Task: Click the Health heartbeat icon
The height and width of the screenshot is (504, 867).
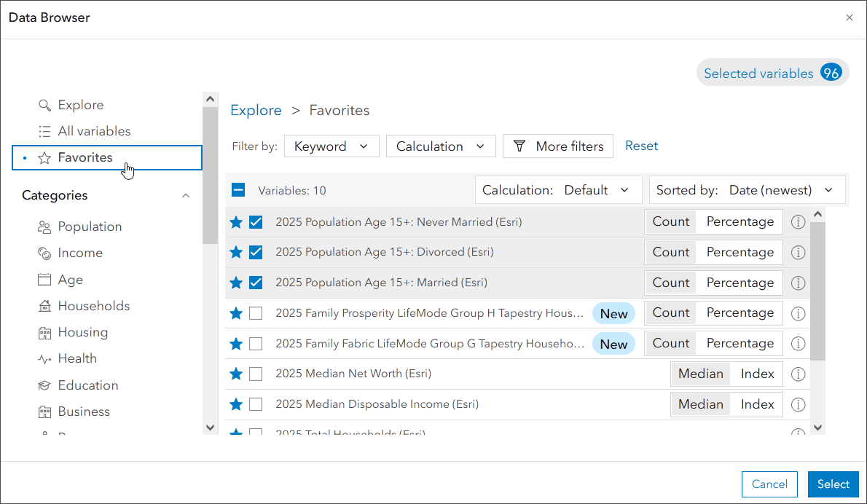Action: pyautogui.click(x=44, y=358)
